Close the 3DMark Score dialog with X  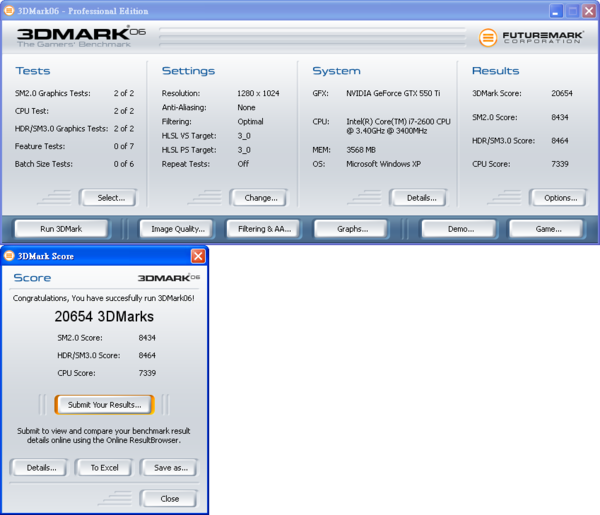coord(198,256)
